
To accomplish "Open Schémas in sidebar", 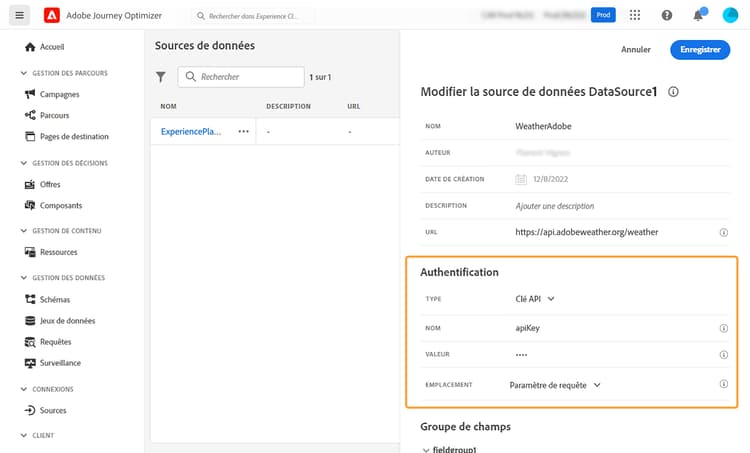I will coord(55,299).
